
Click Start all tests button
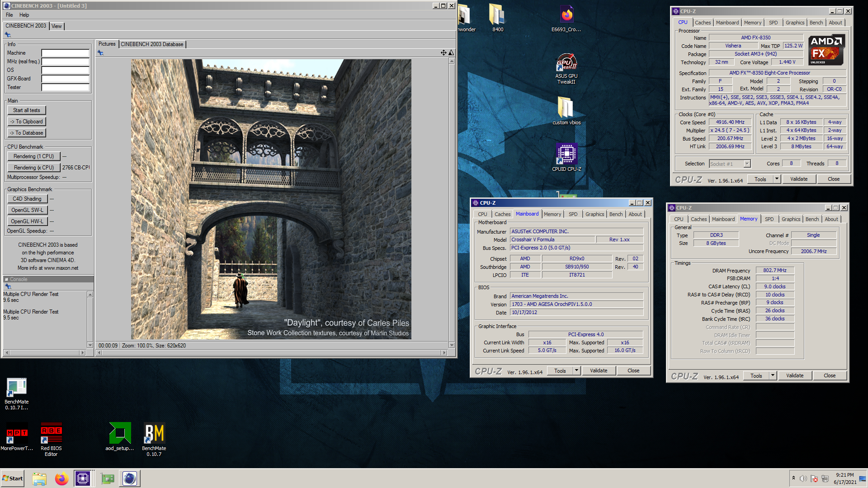(x=27, y=110)
